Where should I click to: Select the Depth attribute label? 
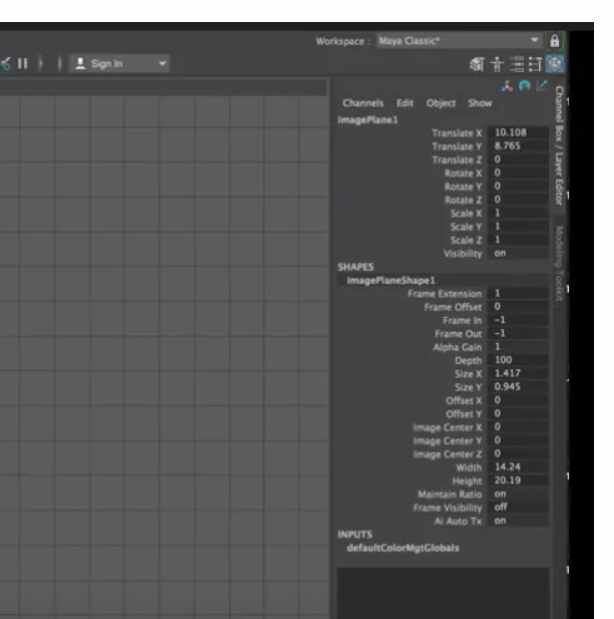(x=468, y=360)
